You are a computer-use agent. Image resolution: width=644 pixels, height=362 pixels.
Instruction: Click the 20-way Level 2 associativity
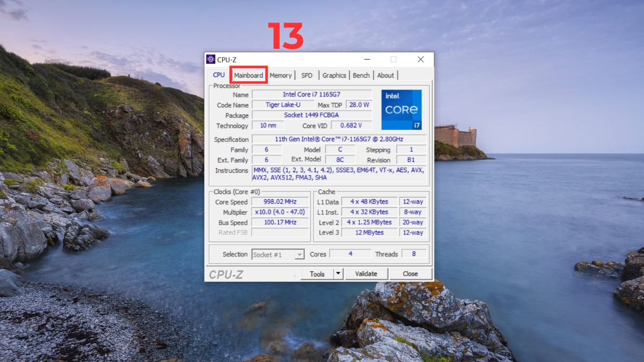coord(413,223)
